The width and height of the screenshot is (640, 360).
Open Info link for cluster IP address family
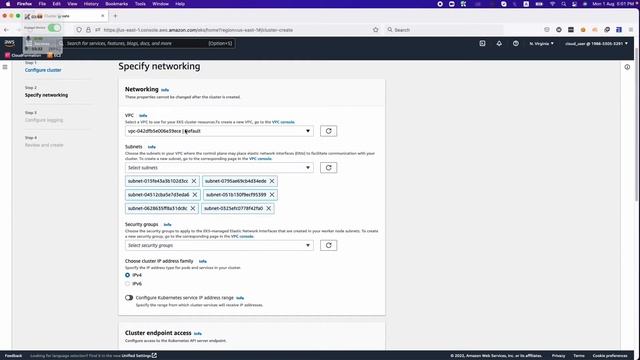coord(203,261)
